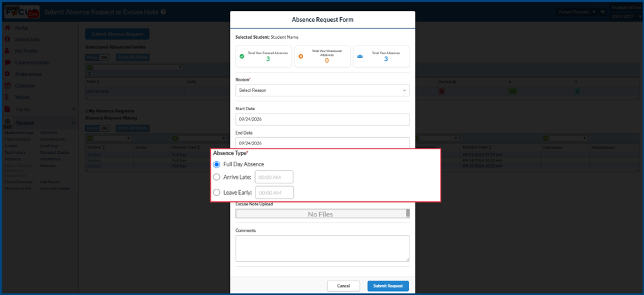Click the End Date field

322,143
